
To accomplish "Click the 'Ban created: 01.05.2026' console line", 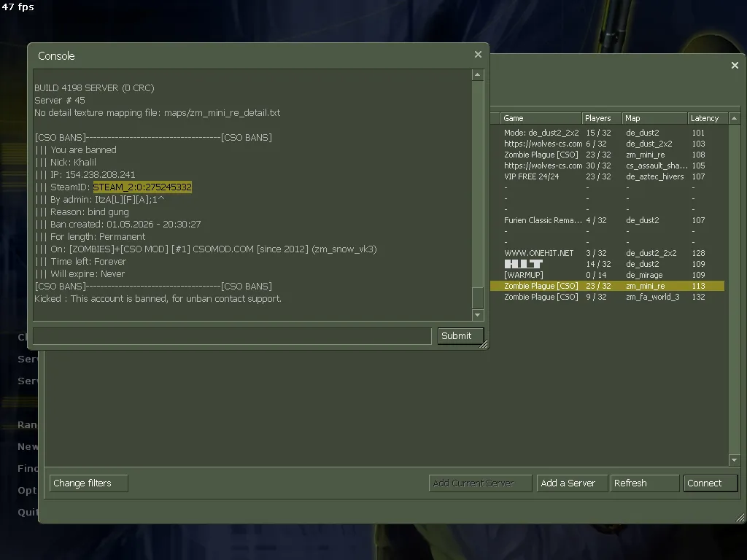I will (x=117, y=225).
